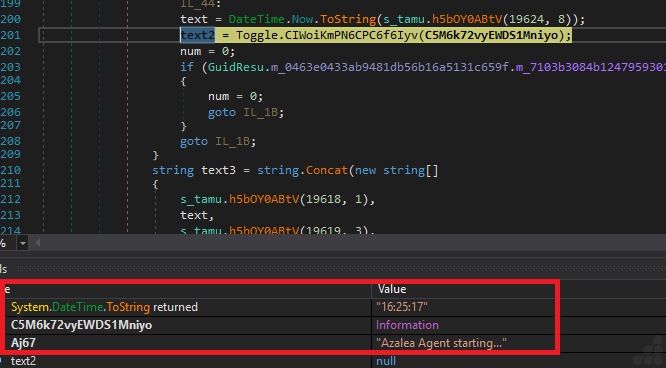Click num = 0 statement on line 202
Screen dimensions: 666x368
(x=208, y=51)
